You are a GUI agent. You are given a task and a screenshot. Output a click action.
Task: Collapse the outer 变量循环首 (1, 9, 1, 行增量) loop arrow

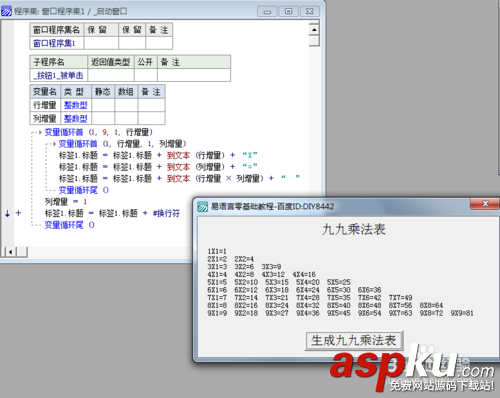40,132
